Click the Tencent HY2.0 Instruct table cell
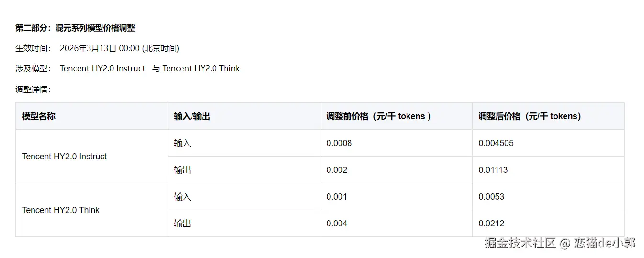 [65, 157]
